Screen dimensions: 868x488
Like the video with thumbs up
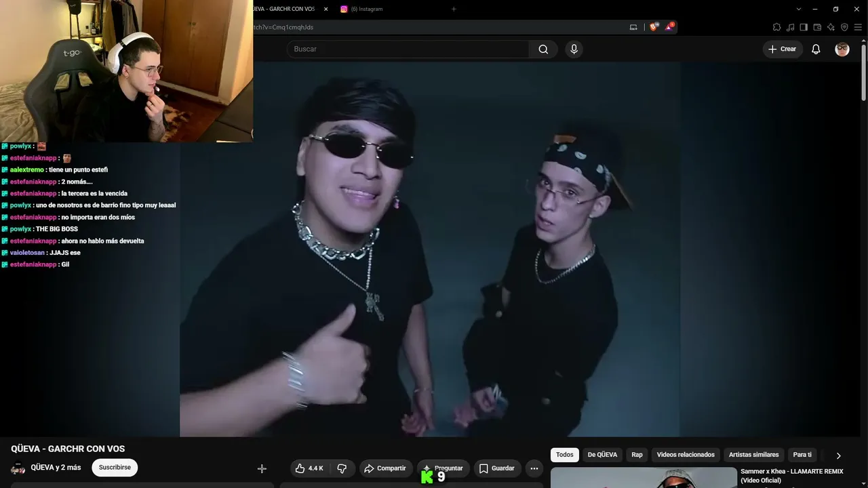click(309, 468)
